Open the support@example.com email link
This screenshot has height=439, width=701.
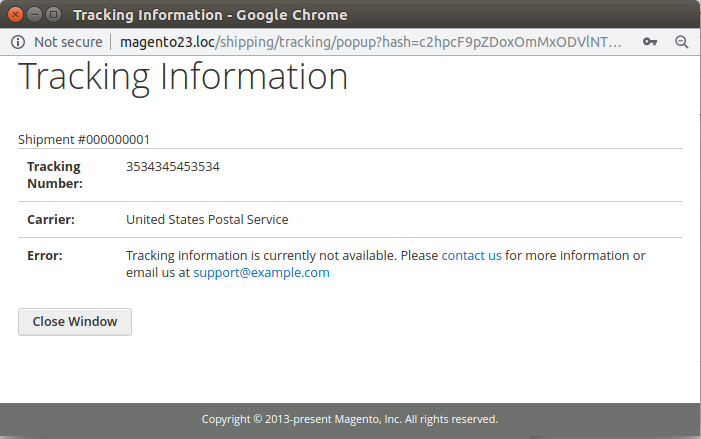[x=261, y=272]
